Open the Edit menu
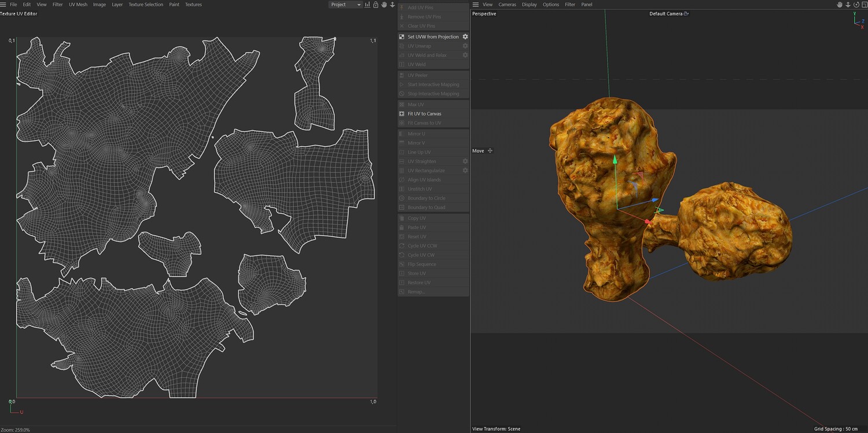The height and width of the screenshot is (433, 868). click(x=27, y=5)
